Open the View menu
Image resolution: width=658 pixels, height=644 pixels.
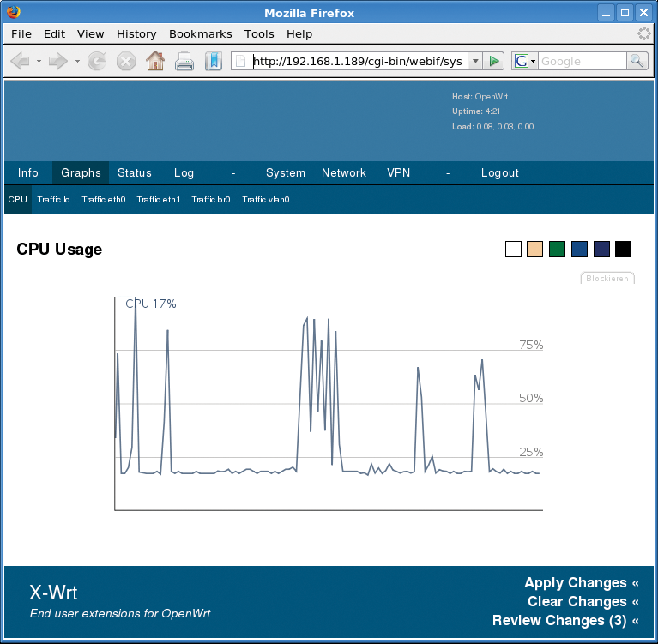[x=90, y=34]
